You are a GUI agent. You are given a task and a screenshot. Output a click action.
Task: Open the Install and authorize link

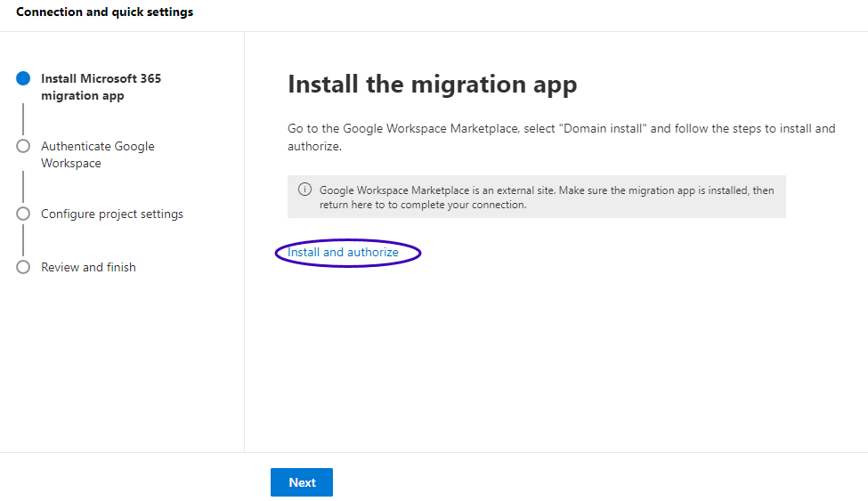(x=343, y=253)
